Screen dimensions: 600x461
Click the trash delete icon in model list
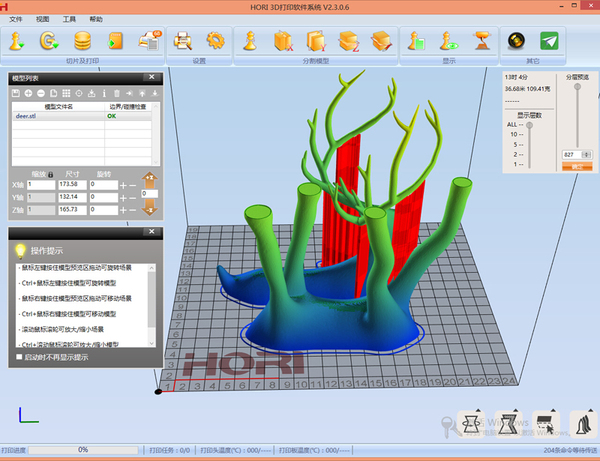pos(117,93)
